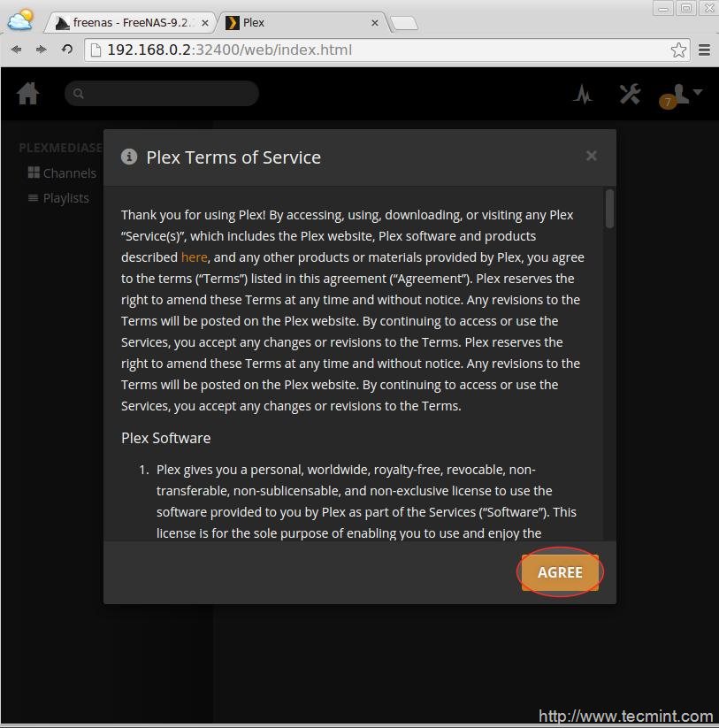Expand the user account dropdown arrow
Image resolution: width=719 pixels, height=728 pixels.
698,92
